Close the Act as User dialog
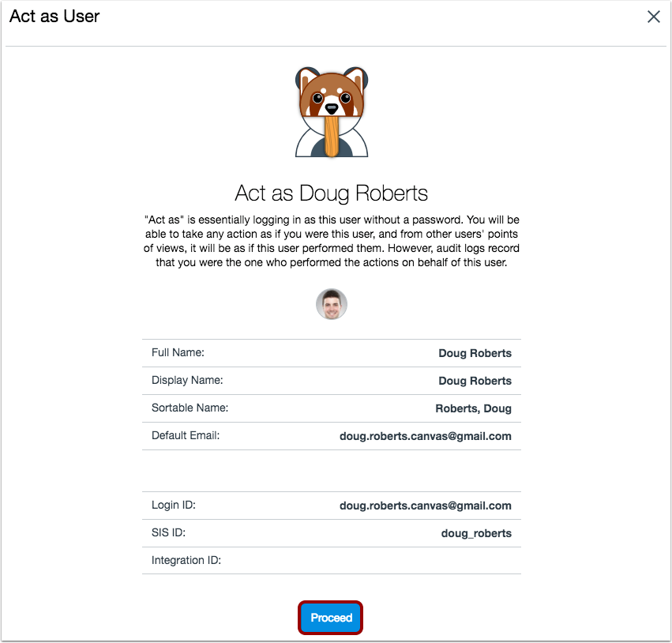The image size is (672, 643). pos(653,16)
